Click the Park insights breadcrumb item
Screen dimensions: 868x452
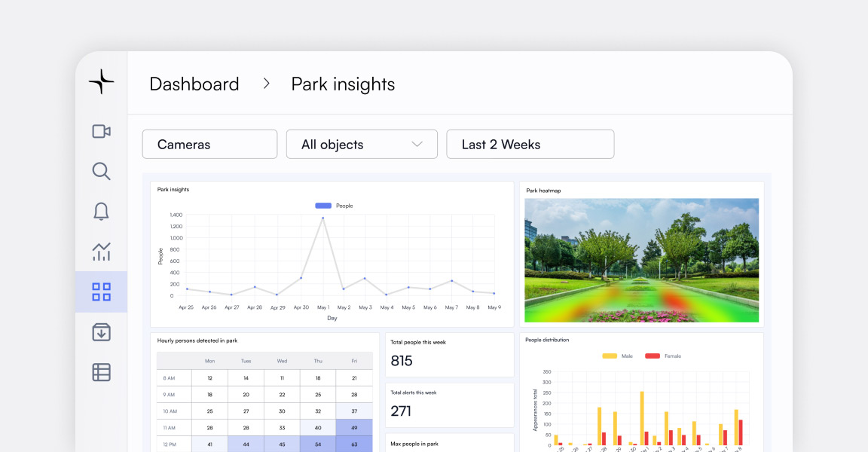pyautogui.click(x=343, y=84)
